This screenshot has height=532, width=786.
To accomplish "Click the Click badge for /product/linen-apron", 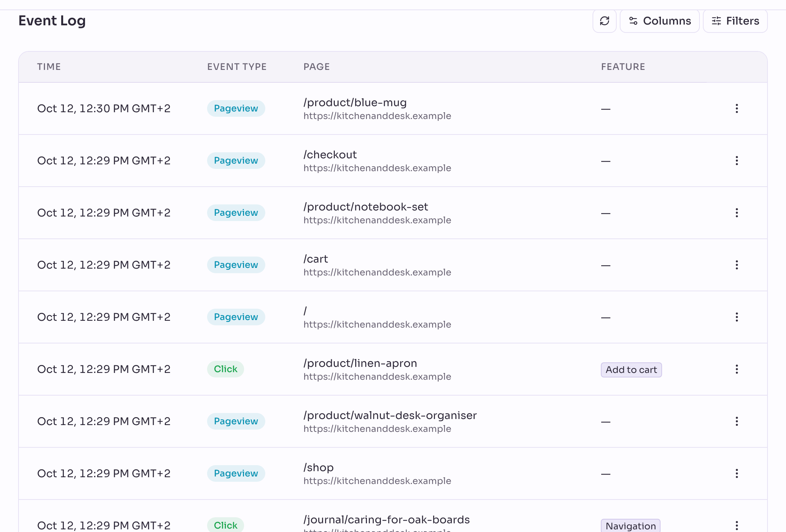I will (226, 369).
